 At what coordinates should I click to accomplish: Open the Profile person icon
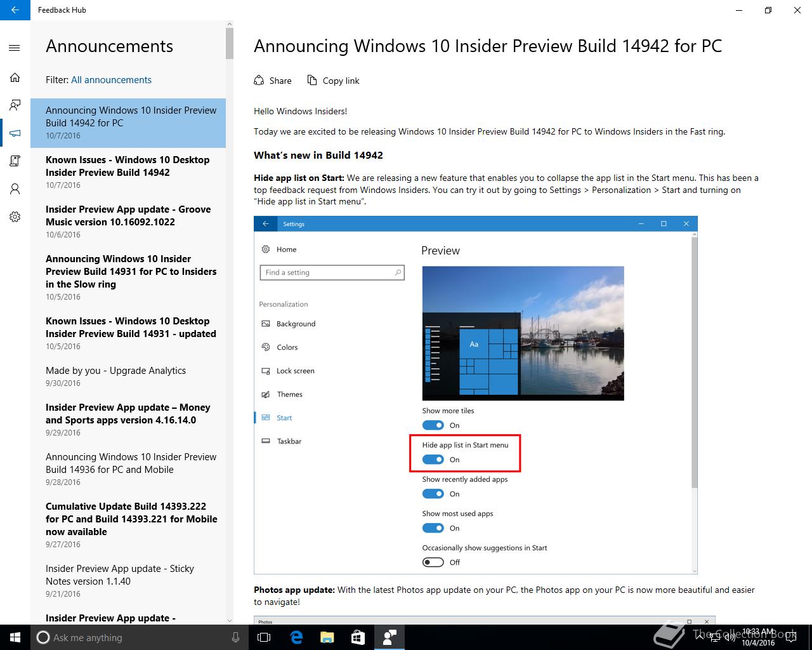(x=15, y=189)
